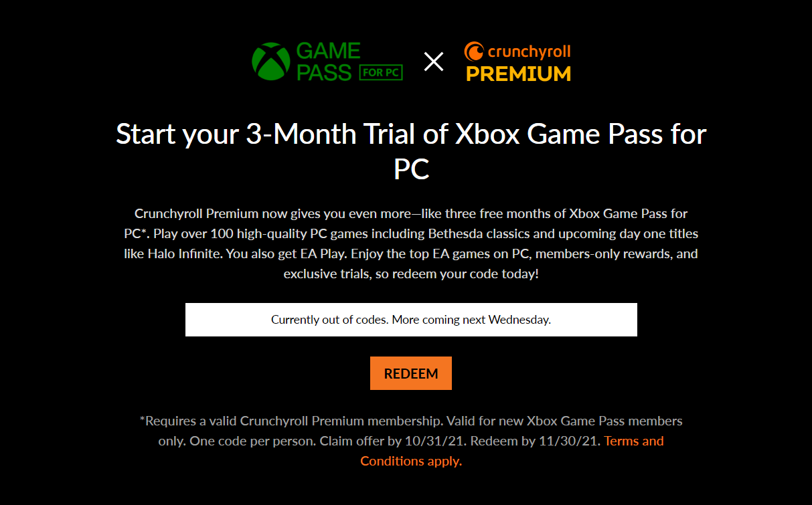Screen dimensions: 812x505
Task: Click the out of codes message box
Action: 411,320
